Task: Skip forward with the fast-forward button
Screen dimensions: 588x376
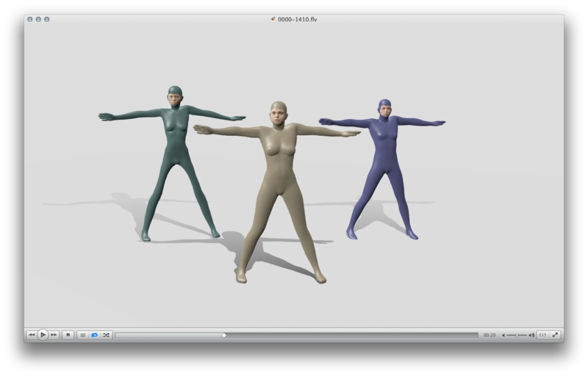Action: click(54, 335)
